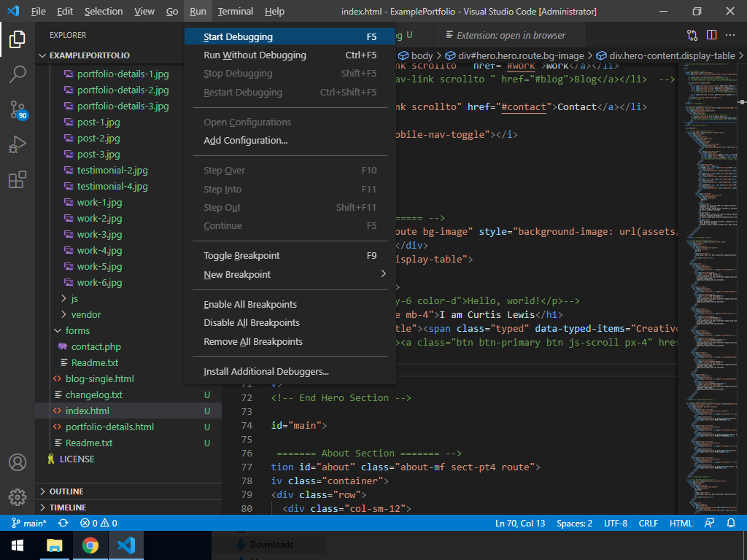Launch Google Chrome from the taskbar
Viewport: 747px width, 560px height.
coord(90,545)
